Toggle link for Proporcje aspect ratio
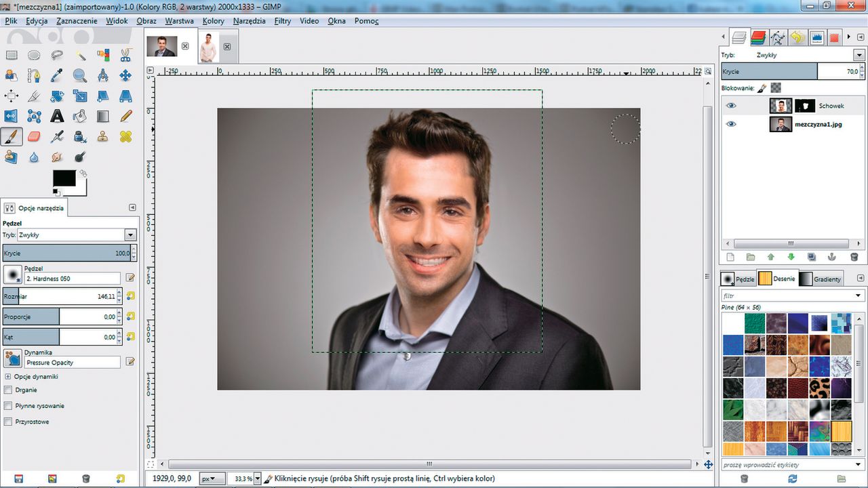 pyautogui.click(x=130, y=316)
